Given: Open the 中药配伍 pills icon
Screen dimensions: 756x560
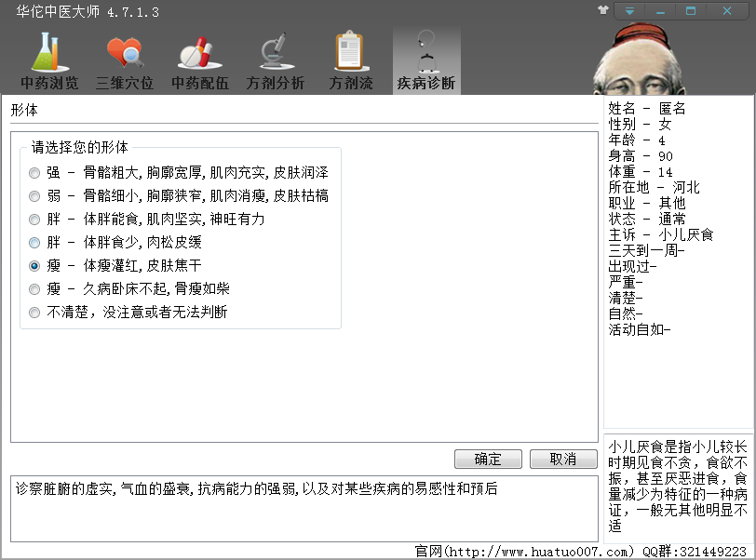Looking at the screenshot, I should click(199, 53).
